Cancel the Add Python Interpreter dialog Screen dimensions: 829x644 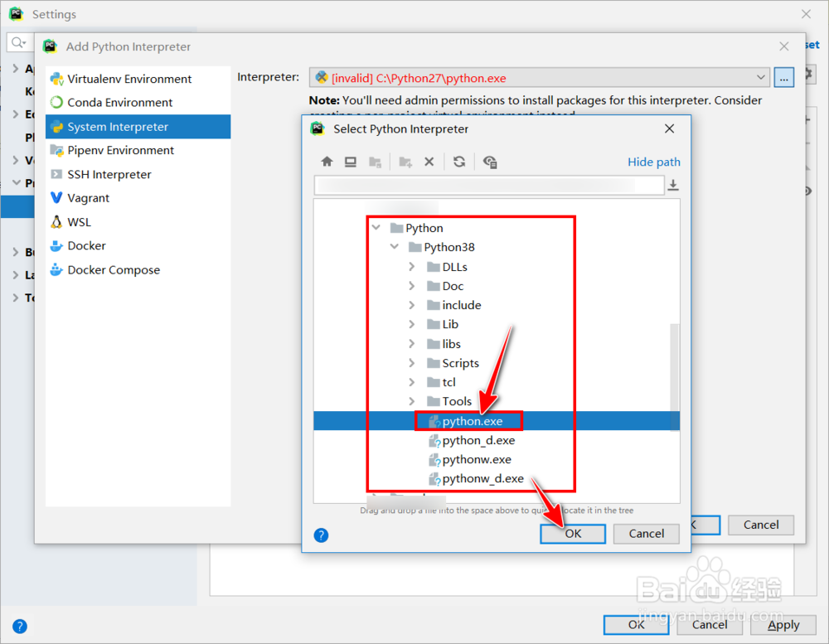pos(761,525)
